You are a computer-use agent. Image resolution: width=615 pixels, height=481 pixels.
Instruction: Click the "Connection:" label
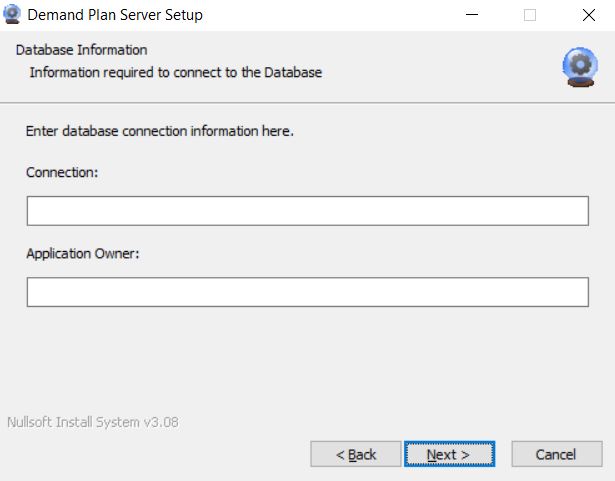point(63,172)
